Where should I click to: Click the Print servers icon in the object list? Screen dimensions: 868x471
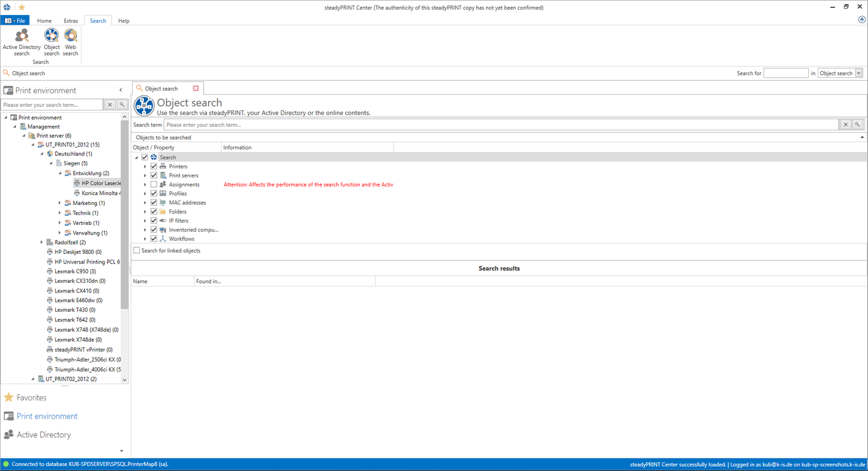point(163,175)
